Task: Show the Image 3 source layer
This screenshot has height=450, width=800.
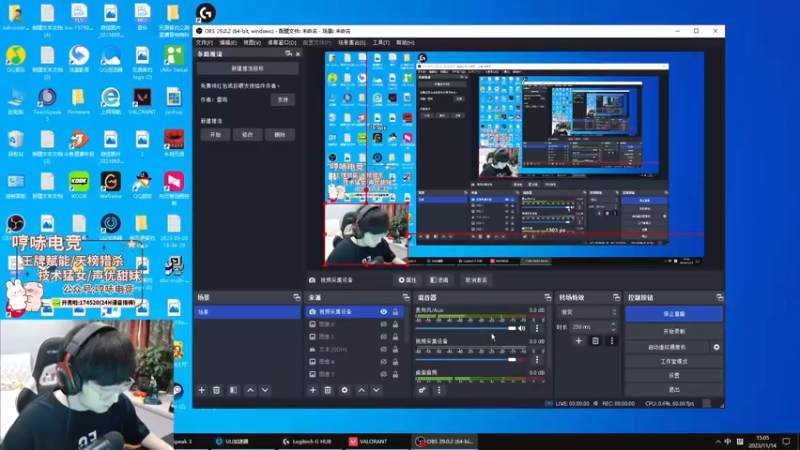Action: (384, 374)
